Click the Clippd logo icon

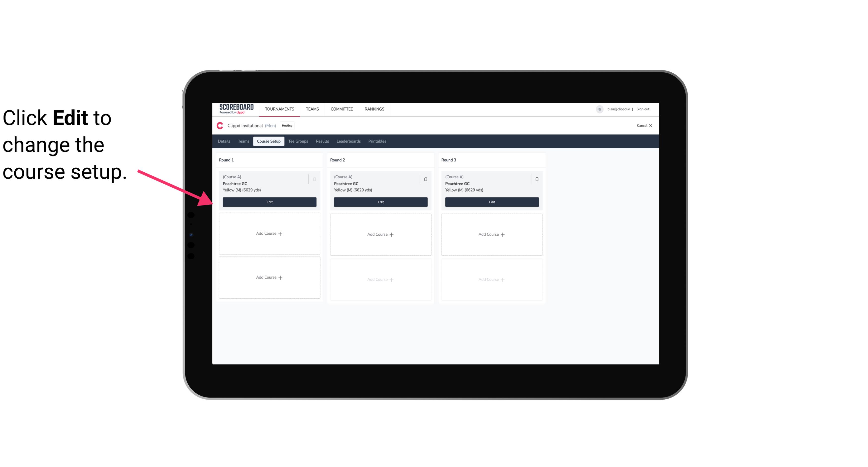pos(219,125)
